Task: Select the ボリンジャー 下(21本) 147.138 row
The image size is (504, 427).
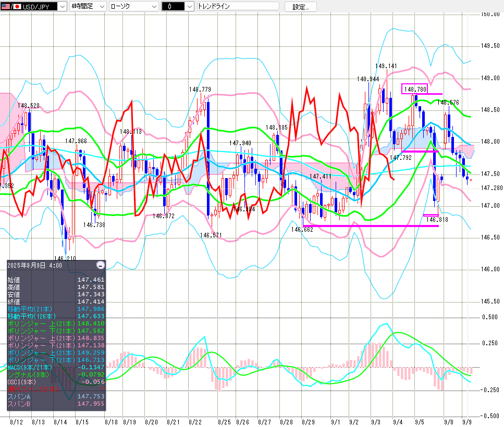Action: [x=56, y=345]
